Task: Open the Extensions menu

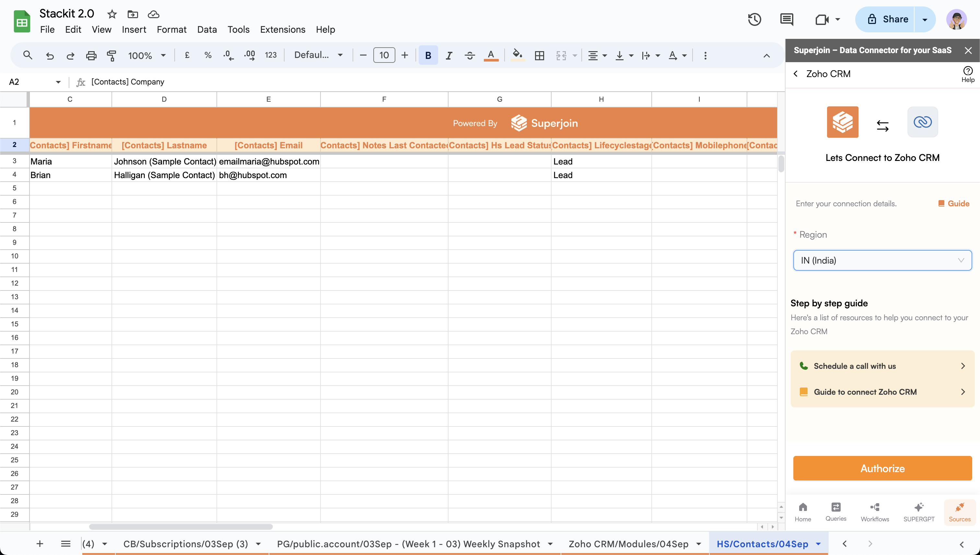Action: [282, 29]
